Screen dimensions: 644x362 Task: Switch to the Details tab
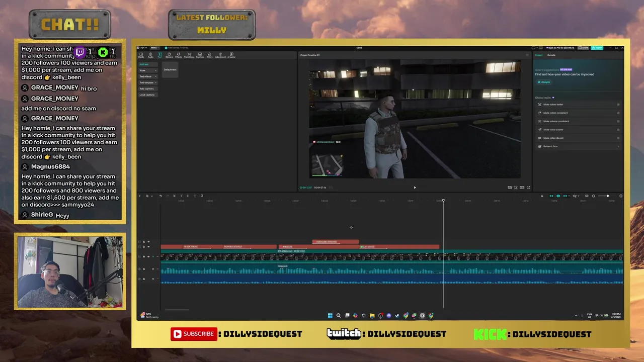[551, 55]
